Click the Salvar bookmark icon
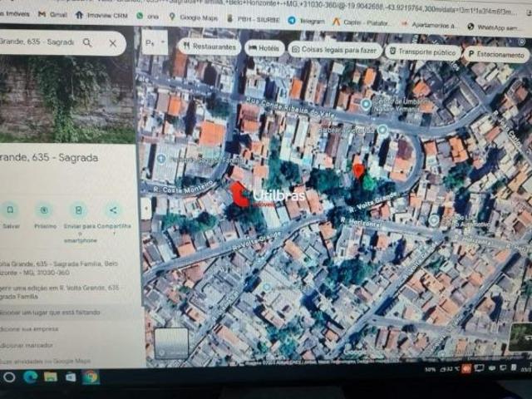This screenshot has width=532, height=399. point(12,210)
